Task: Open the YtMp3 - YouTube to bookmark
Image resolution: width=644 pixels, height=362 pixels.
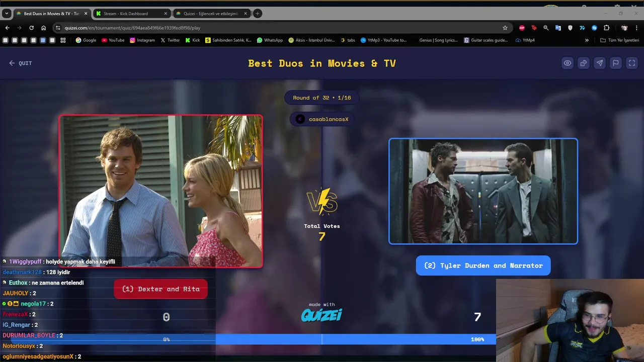Action: 383,40
